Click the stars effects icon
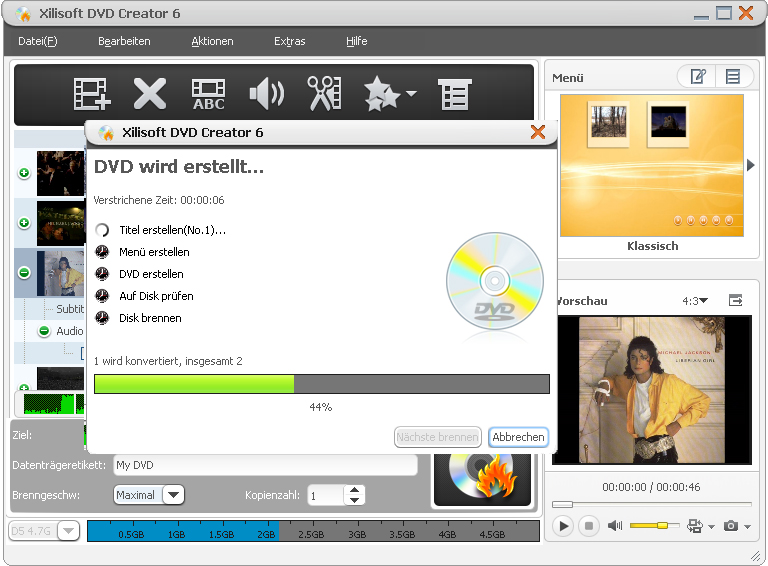Viewport: 768px width, 566px height. point(382,94)
